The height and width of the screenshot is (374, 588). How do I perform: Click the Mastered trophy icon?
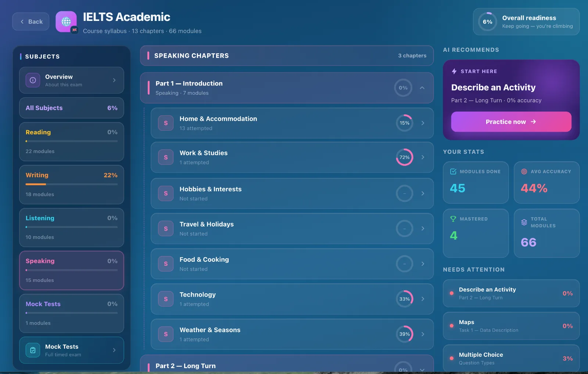(453, 219)
